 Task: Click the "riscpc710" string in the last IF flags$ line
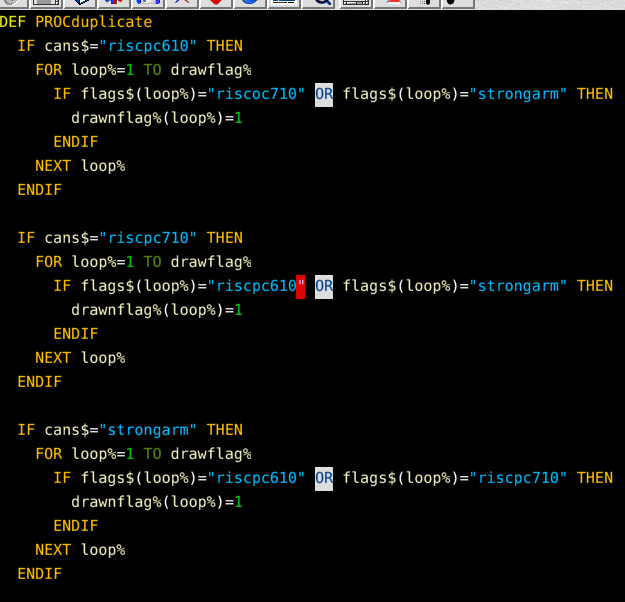(x=518, y=478)
